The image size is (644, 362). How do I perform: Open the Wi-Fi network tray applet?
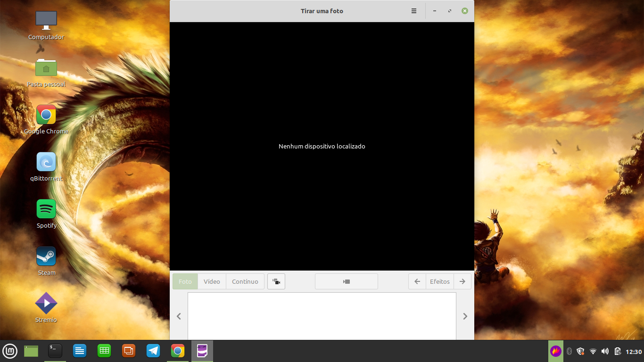point(593,351)
